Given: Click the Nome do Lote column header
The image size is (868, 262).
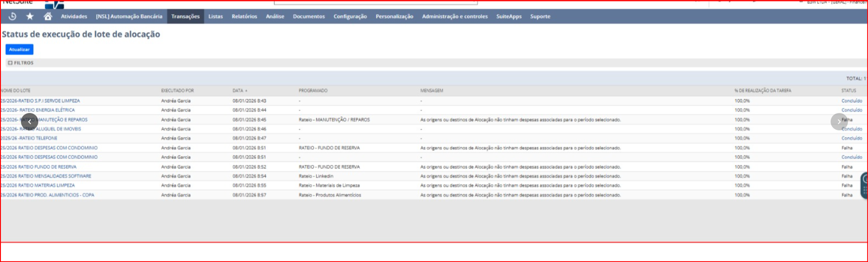Looking at the screenshot, I should (16, 91).
